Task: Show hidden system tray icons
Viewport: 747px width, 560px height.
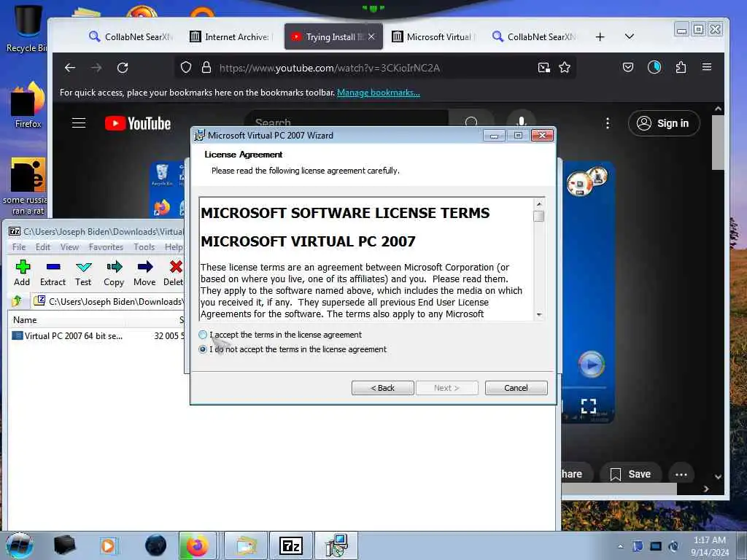Action: [620, 547]
